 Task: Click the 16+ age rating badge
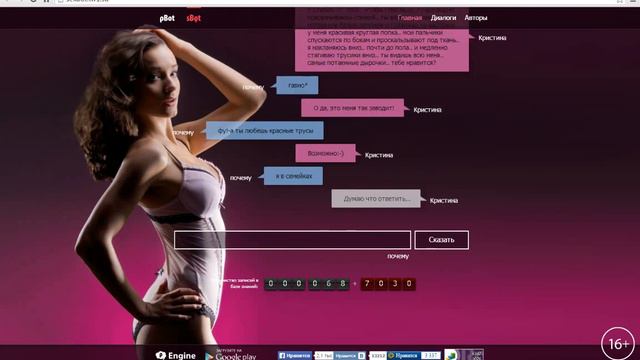pos(618,344)
